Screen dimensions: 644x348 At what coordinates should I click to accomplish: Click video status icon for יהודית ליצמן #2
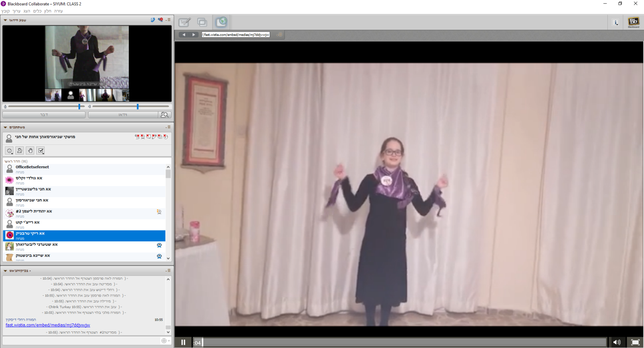point(159,212)
